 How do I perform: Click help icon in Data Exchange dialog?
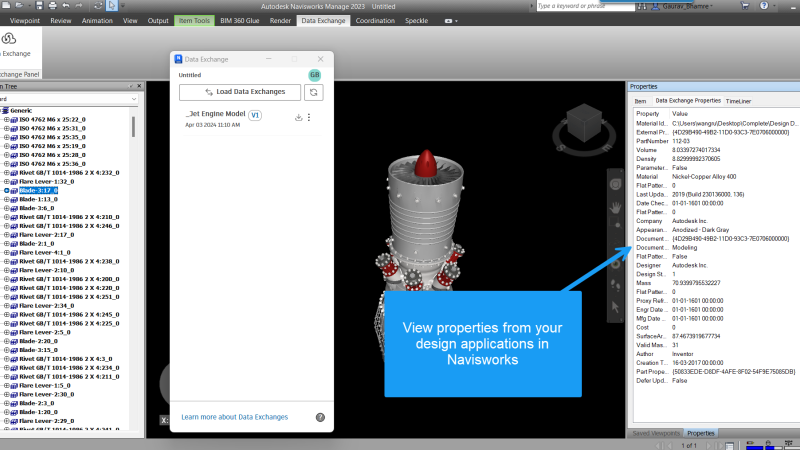pyautogui.click(x=320, y=417)
